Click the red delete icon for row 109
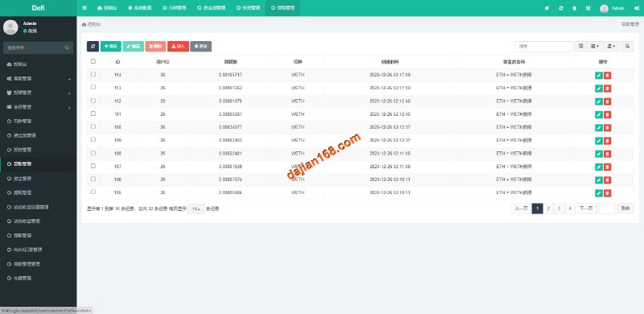This screenshot has width=644, height=314. (x=608, y=141)
